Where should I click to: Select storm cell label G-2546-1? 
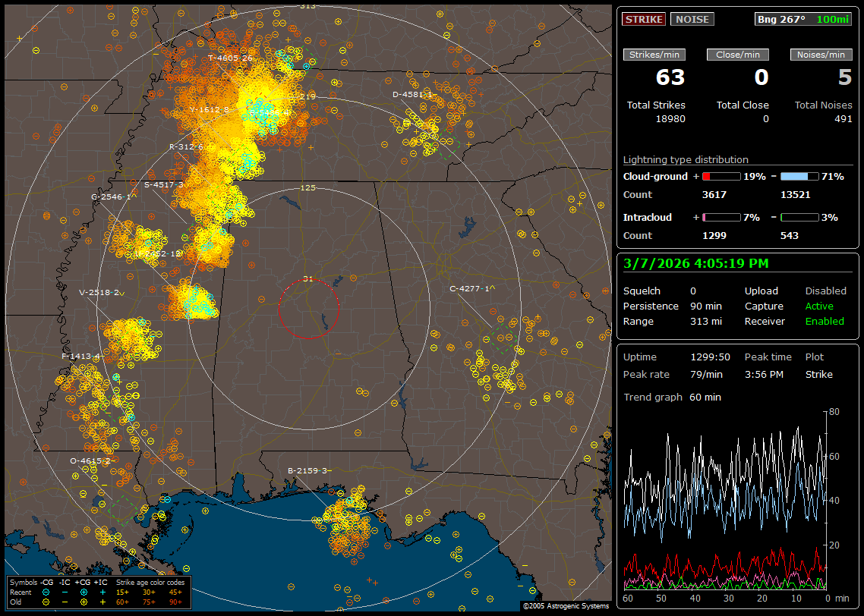coord(110,196)
